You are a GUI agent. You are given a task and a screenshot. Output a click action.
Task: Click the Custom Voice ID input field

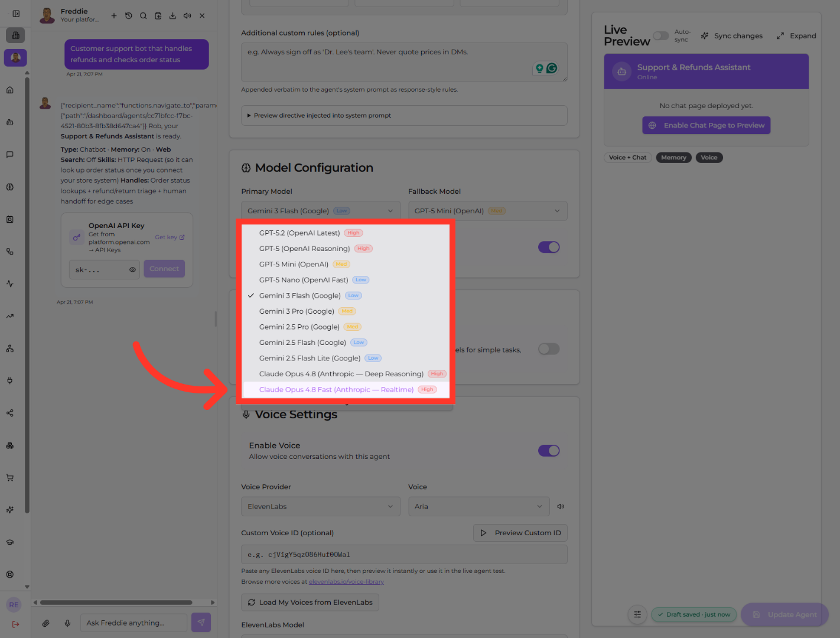point(404,555)
